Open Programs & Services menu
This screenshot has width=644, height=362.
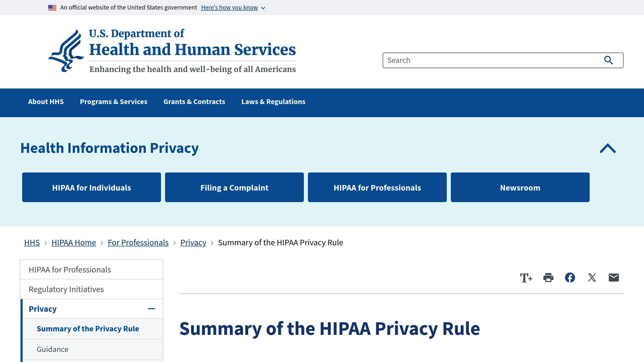click(x=113, y=102)
